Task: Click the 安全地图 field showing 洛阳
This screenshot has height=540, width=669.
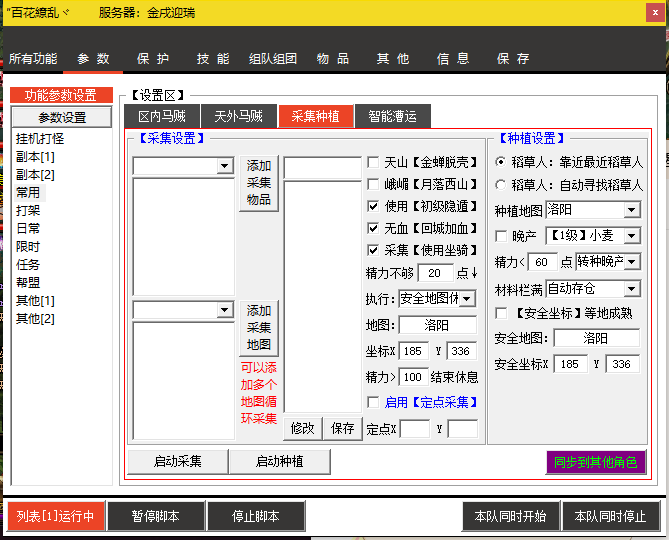Action: coord(596,339)
